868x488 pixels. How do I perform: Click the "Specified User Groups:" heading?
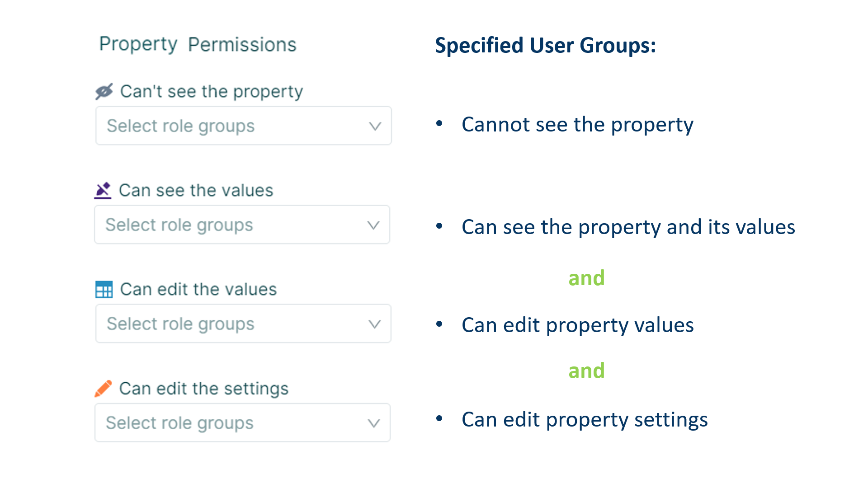(x=545, y=46)
